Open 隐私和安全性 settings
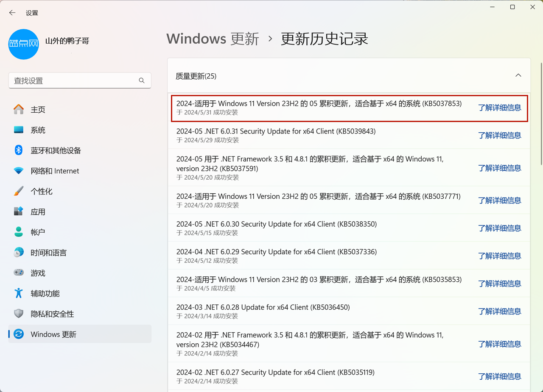Image resolution: width=543 pixels, height=392 pixels. point(80,314)
